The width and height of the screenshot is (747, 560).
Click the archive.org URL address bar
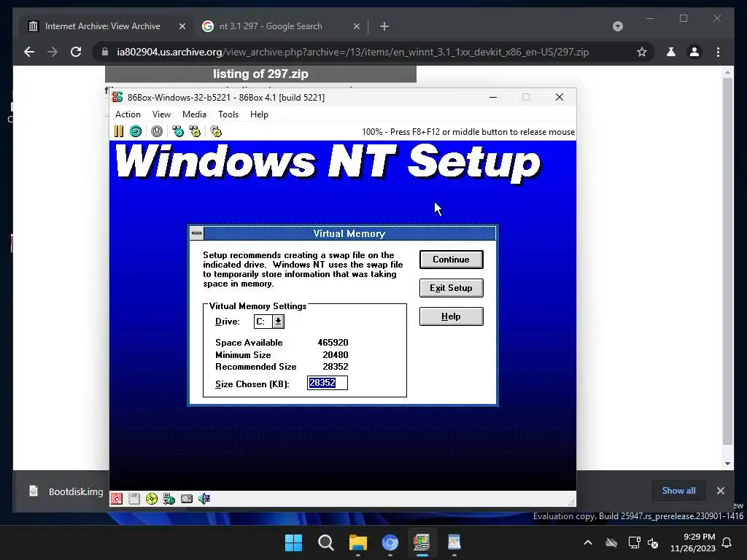pos(353,52)
